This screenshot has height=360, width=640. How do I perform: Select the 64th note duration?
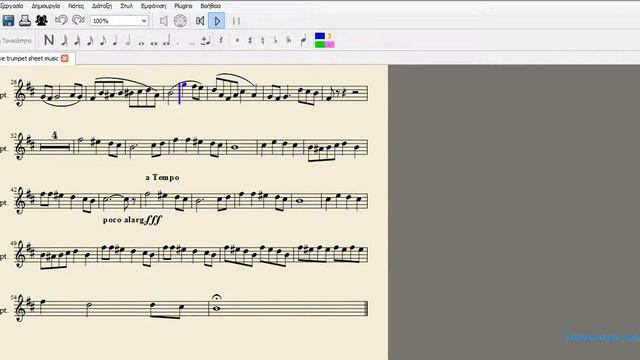[64, 40]
